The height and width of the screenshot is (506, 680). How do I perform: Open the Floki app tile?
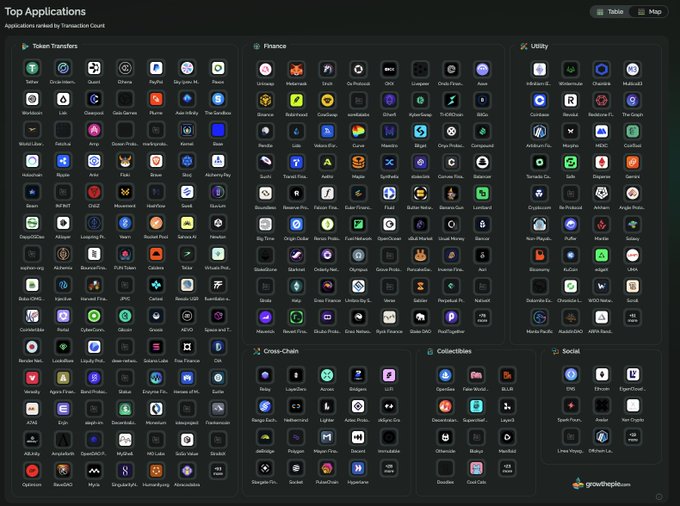point(125,161)
